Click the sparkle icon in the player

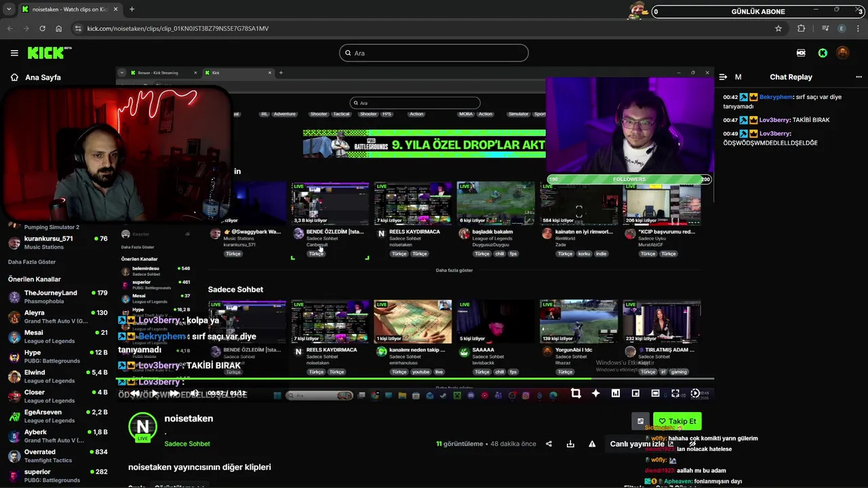tap(595, 393)
